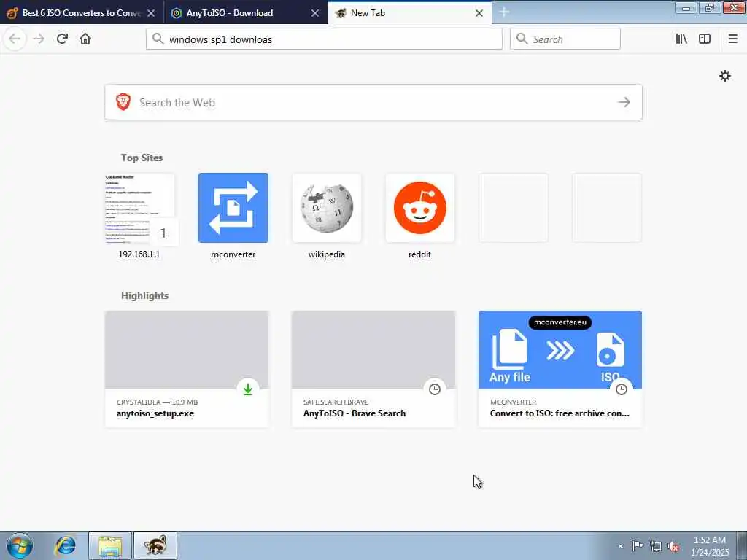Viewport: 747px width, 560px height.
Task: Click the Highlights section heading
Action: point(145,295)
